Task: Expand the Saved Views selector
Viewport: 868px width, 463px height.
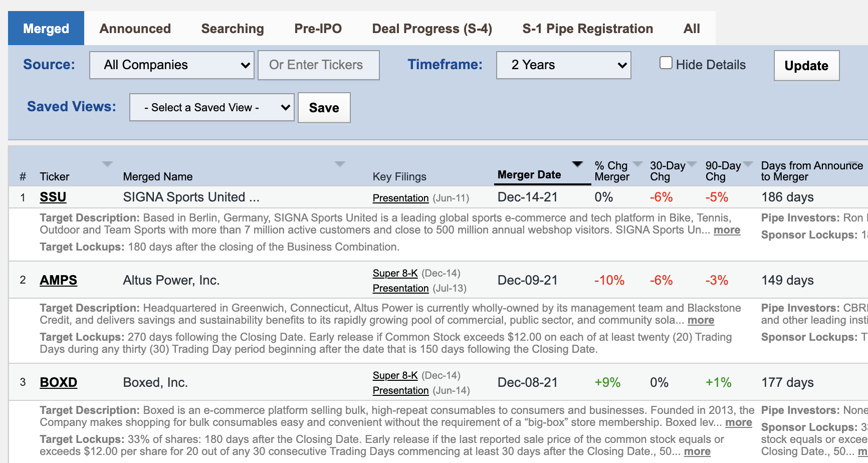Action: click(211, 107)
